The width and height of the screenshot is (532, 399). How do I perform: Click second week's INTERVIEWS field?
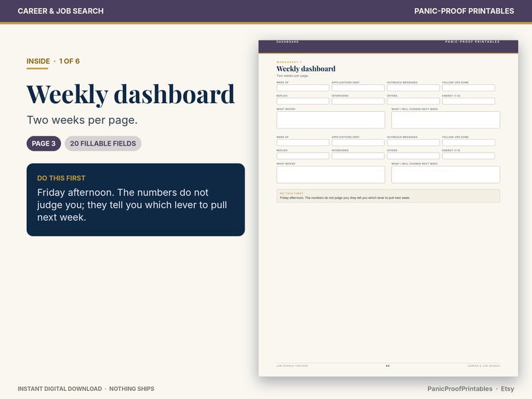click(358, 155)
